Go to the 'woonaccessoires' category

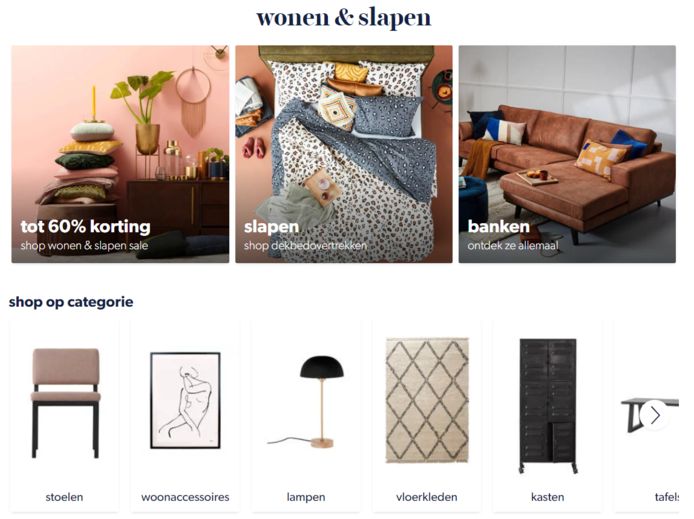[x=185, y=497]
